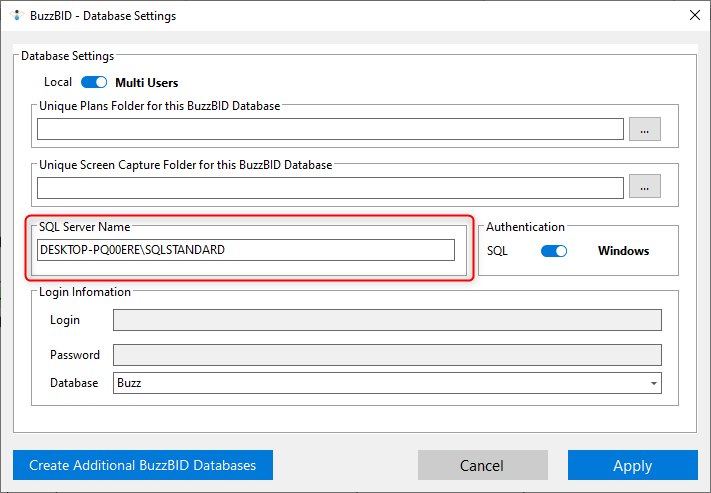Select the Multi Users mode label
This screenshot has height=493, width=711.
tap(147, 82)
